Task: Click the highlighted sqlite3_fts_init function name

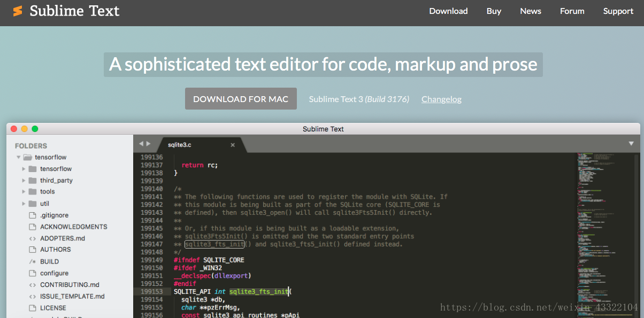Action: (259, 291)
